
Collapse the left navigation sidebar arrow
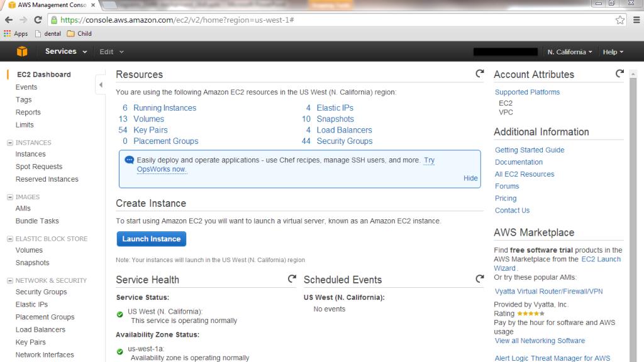(101, 85)
